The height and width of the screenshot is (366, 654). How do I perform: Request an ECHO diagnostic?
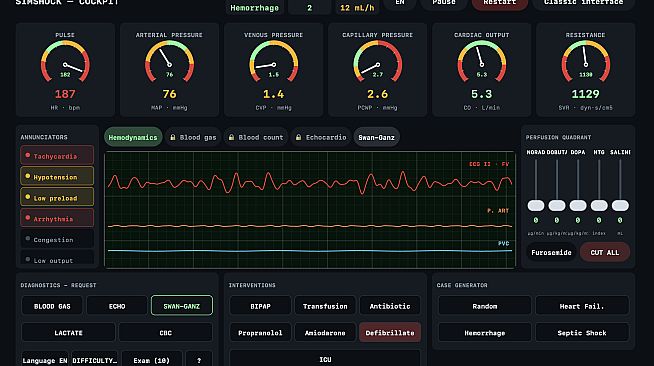[x=117, y=306]
